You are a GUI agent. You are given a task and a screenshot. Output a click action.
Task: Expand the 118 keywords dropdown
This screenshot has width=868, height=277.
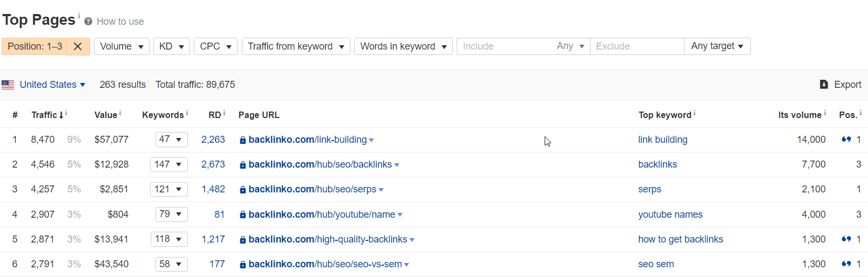click(x=169, y=239)
